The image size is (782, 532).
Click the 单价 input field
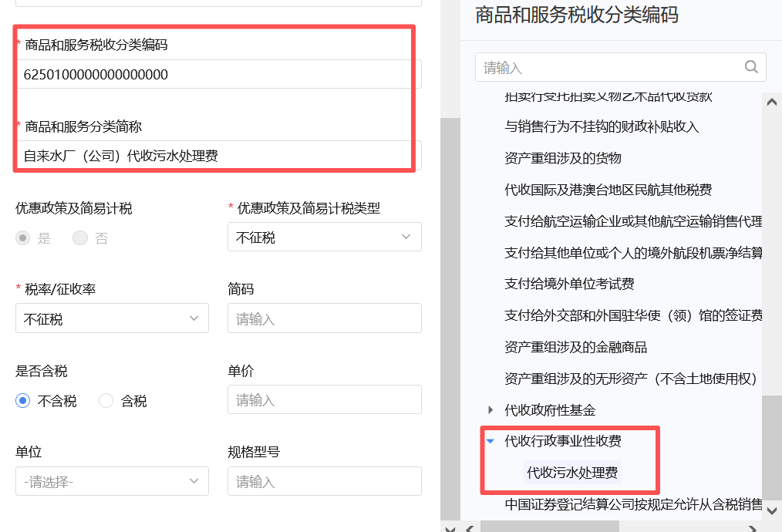pos(324,400)
